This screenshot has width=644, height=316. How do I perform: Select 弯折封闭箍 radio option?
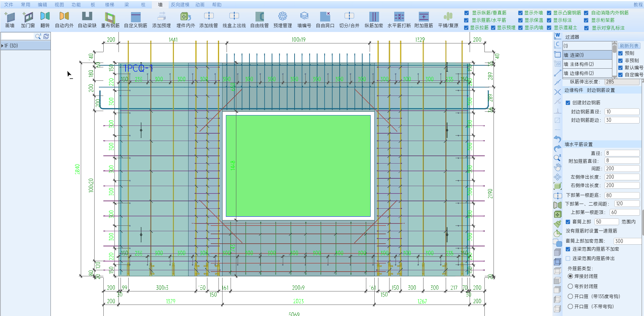click(x=570, y=286)
